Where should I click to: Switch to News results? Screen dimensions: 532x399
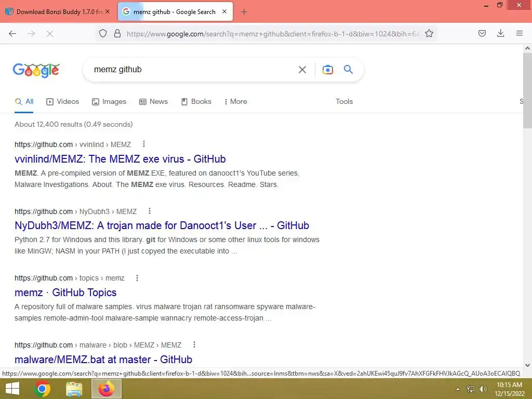[x=154, y=101]
